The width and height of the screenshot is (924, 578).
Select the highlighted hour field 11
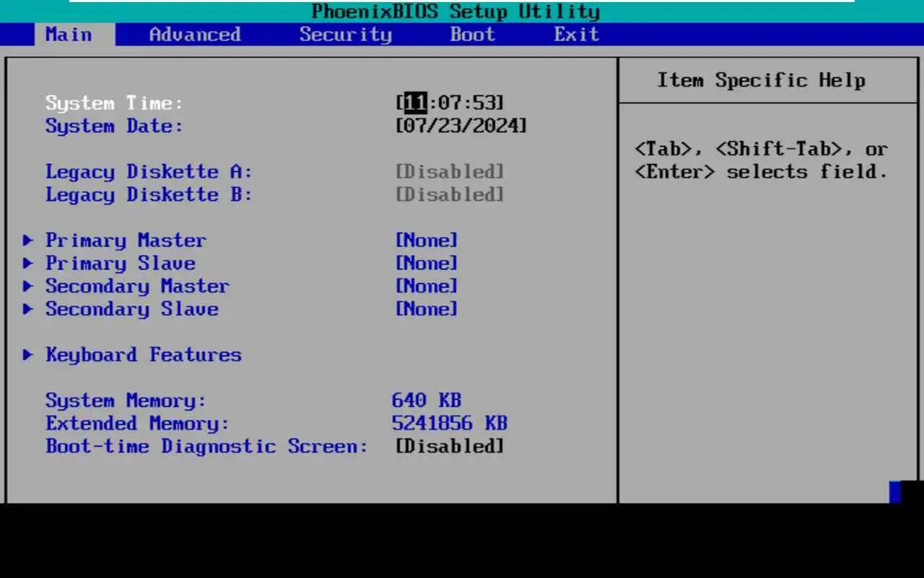coord(415,103)
